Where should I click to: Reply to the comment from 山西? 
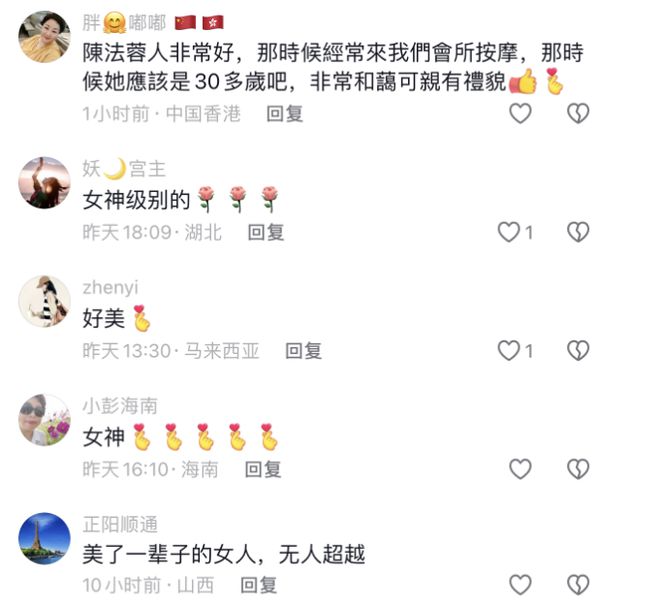click(x=258, y=585)
